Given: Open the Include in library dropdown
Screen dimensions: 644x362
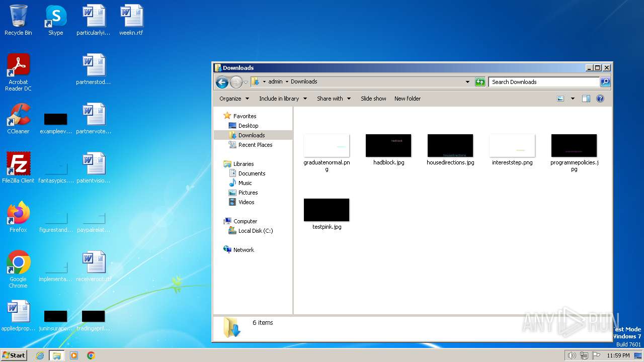Looking at the screenshot, I should [283, 99].
